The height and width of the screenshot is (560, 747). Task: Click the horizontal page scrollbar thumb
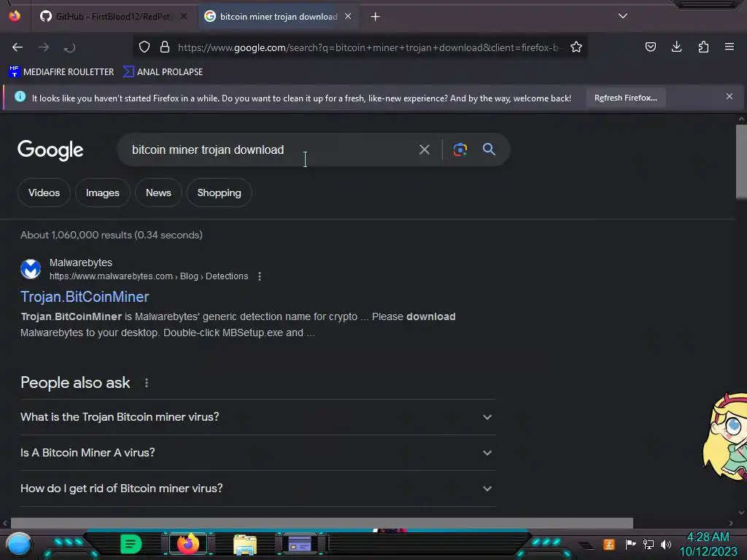click(x=322, y=523)
